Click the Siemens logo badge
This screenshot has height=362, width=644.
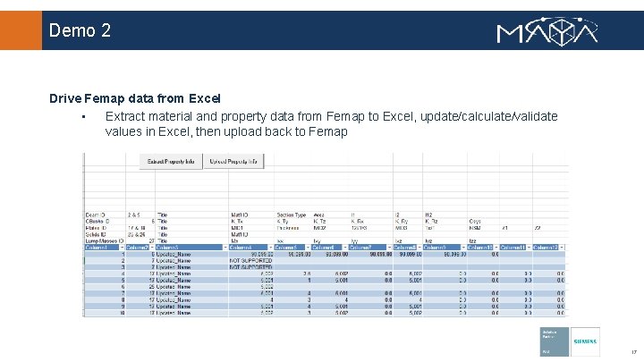tap(585, 341)
